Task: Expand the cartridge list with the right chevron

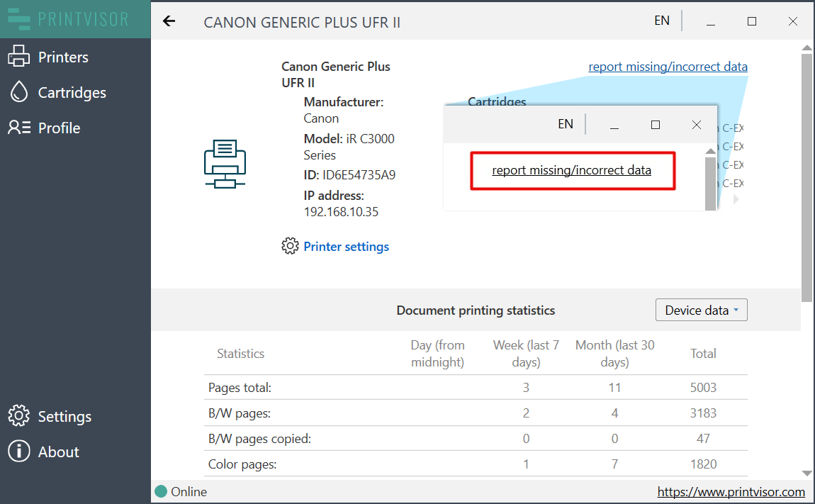Action: [736, 199]
